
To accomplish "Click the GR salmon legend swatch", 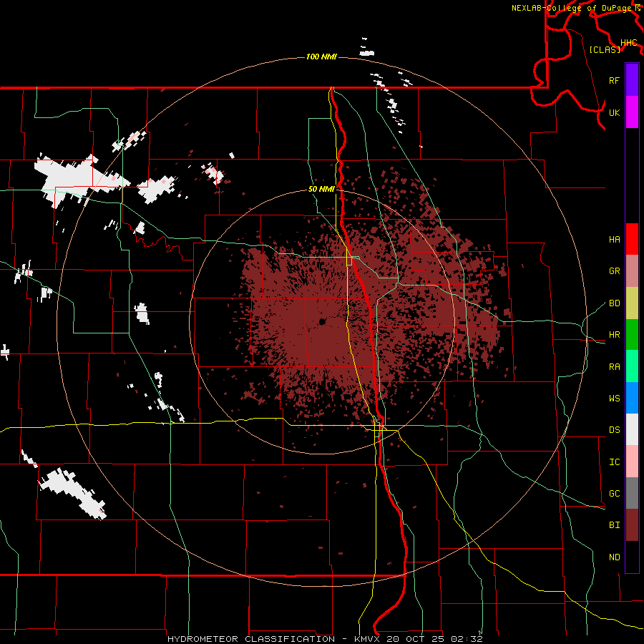I will pyautogui.click(x=632, y=270).
